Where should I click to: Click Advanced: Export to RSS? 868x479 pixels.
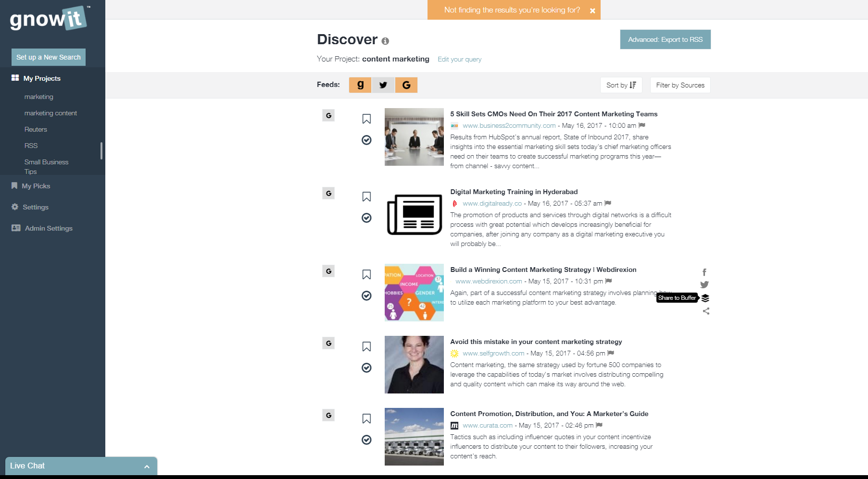665,39
